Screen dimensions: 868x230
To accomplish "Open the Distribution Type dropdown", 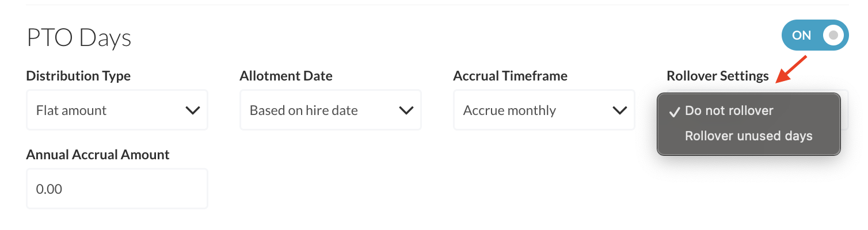I will (x=117, y=110).
